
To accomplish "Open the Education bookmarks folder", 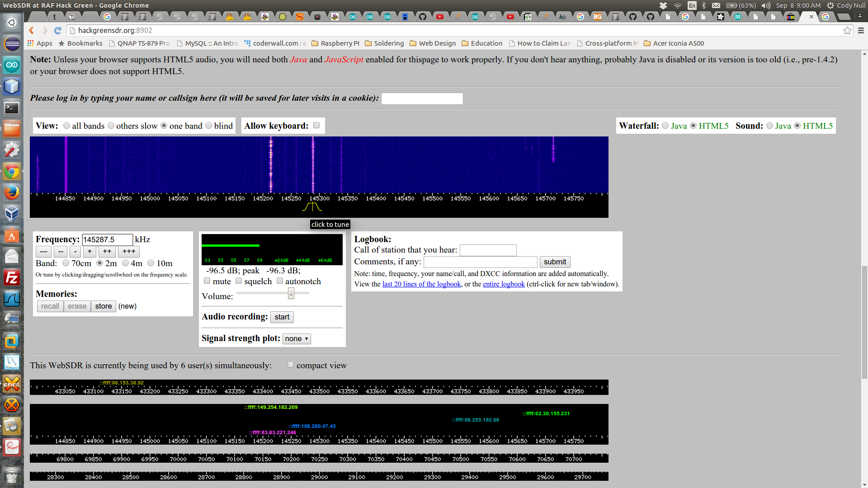I will [x=482, y=43].
